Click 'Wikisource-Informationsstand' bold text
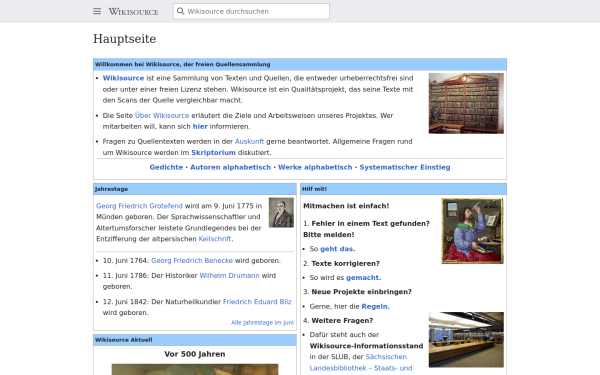Image resolution: width=600 pixels, height=375 pixels. pyautogui.click(x=366, y=346)
